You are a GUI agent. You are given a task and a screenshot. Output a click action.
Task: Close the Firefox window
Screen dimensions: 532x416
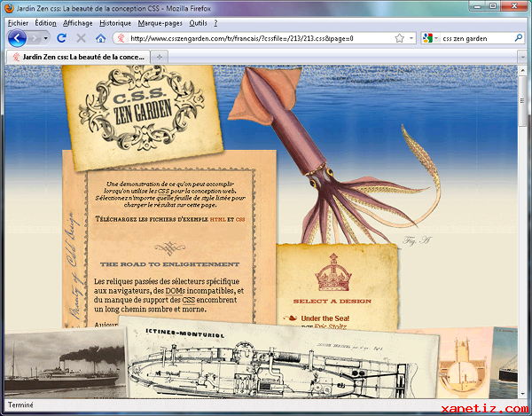pyautogui.click(x=514, y=6)
